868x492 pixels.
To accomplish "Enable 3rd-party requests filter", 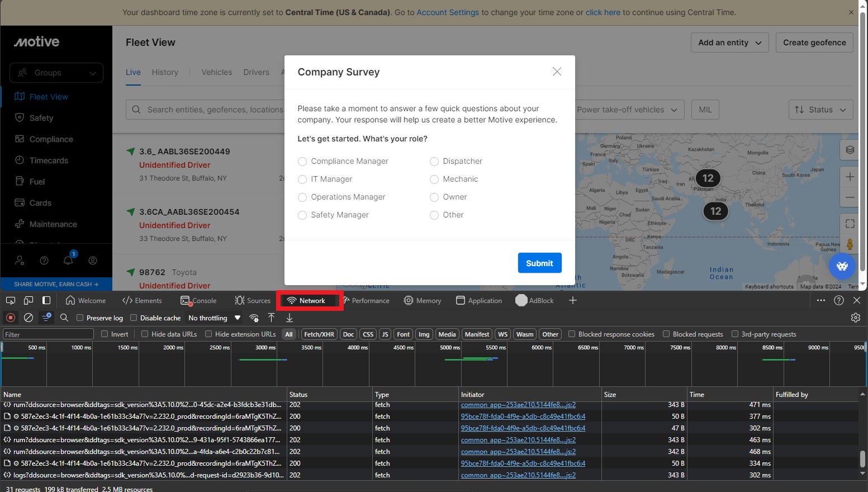I will point(735,334).
